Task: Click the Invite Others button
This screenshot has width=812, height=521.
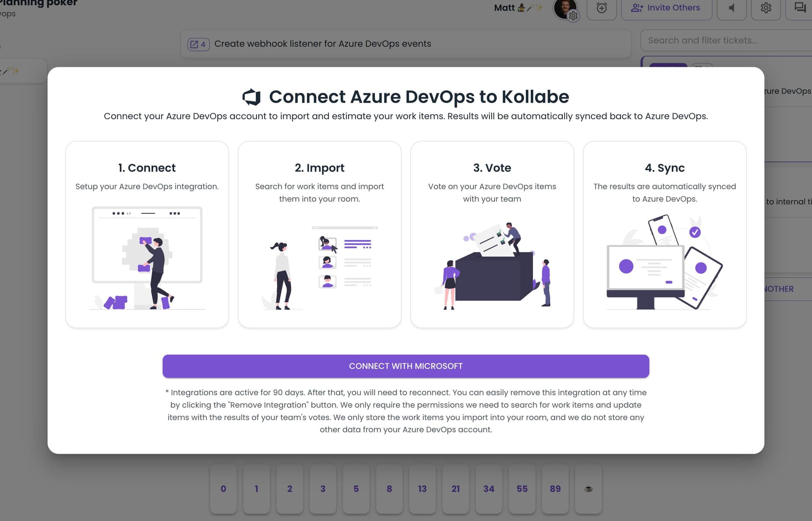Action: 667,8
